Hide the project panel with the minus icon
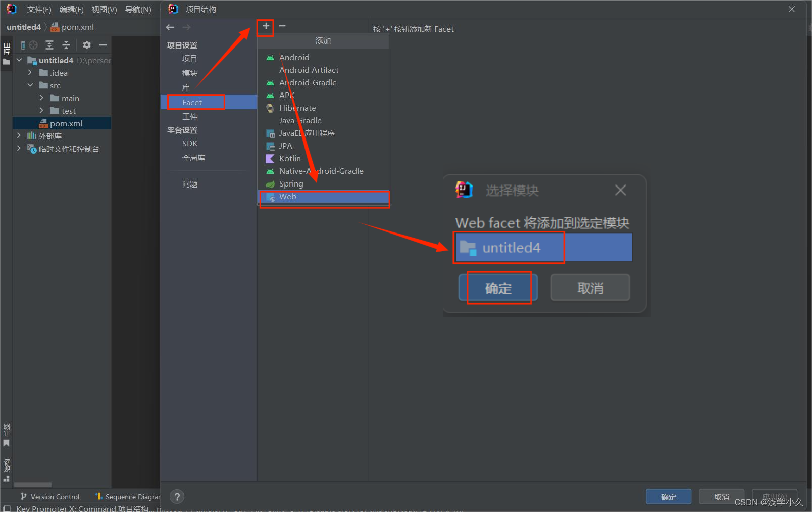The width and height of the screenshot is (812, 512). [x=103, y=45]
